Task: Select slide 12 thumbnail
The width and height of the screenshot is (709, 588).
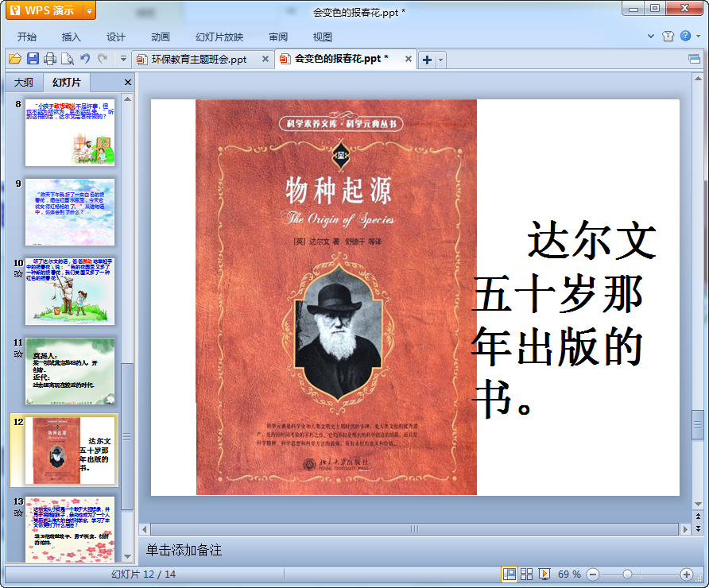Action: 70,451
